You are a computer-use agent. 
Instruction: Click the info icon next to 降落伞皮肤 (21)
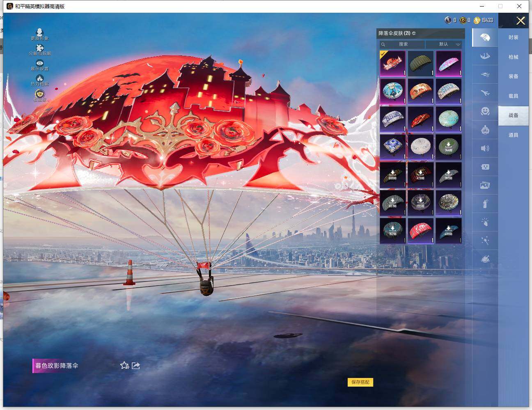tap(414, 33)
